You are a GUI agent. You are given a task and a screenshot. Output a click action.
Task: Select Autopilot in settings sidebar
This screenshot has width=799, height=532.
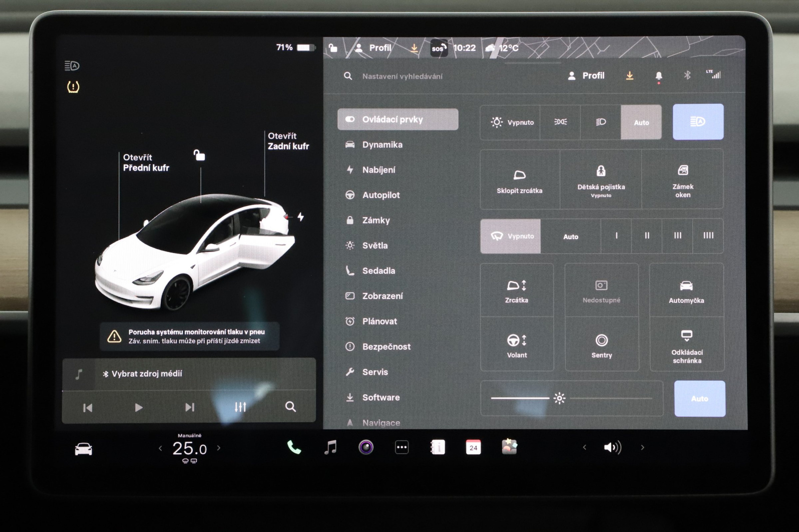(381, 195)
